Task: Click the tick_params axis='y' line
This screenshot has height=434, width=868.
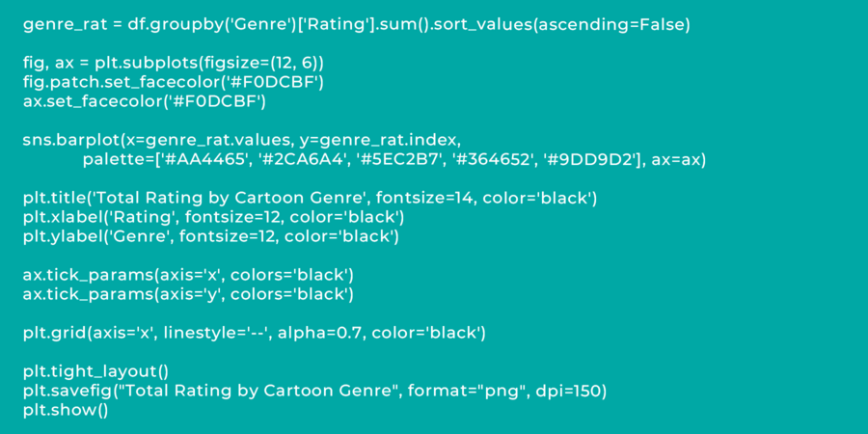Action: [189, 294]
